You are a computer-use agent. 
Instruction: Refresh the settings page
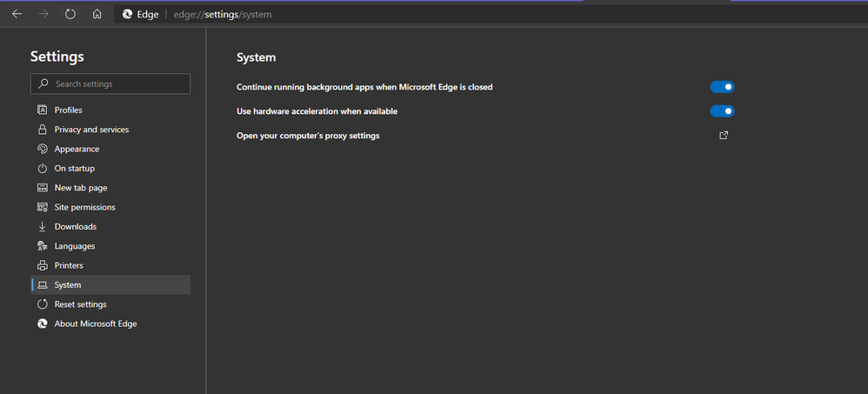(70, 15)
